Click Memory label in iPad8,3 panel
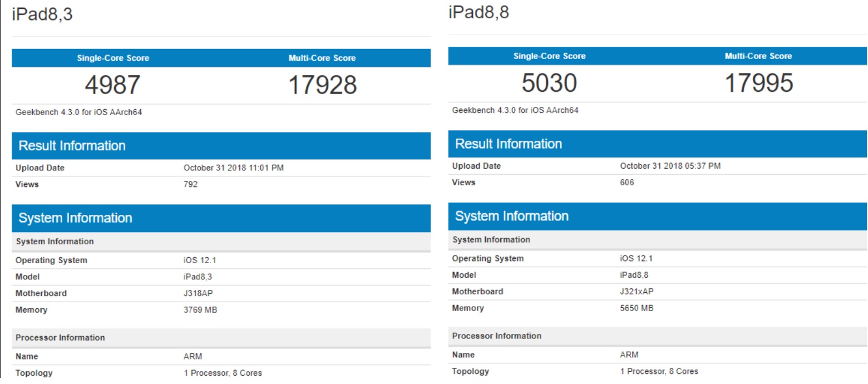This screenshot has height=384, width=868. (x=32, y=310)
